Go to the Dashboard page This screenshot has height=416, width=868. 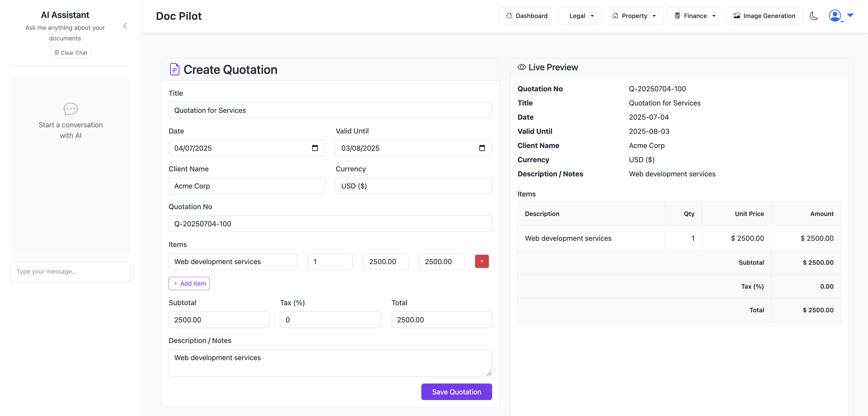pyautogui.click(x=526, y=16)
